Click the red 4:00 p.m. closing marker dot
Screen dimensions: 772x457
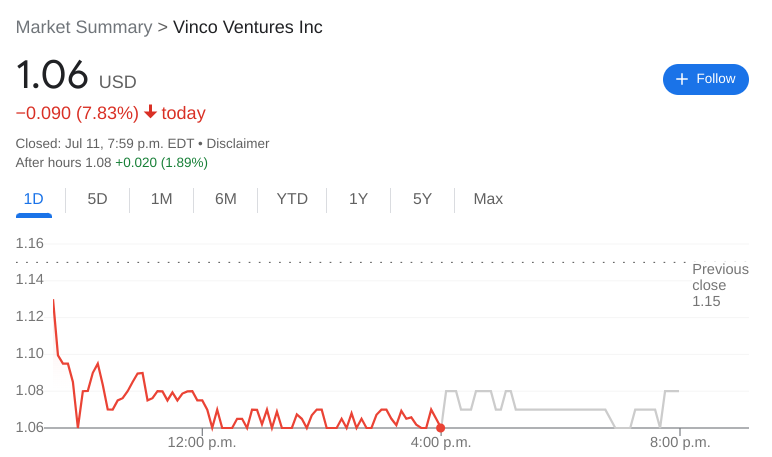coord(441,428)
